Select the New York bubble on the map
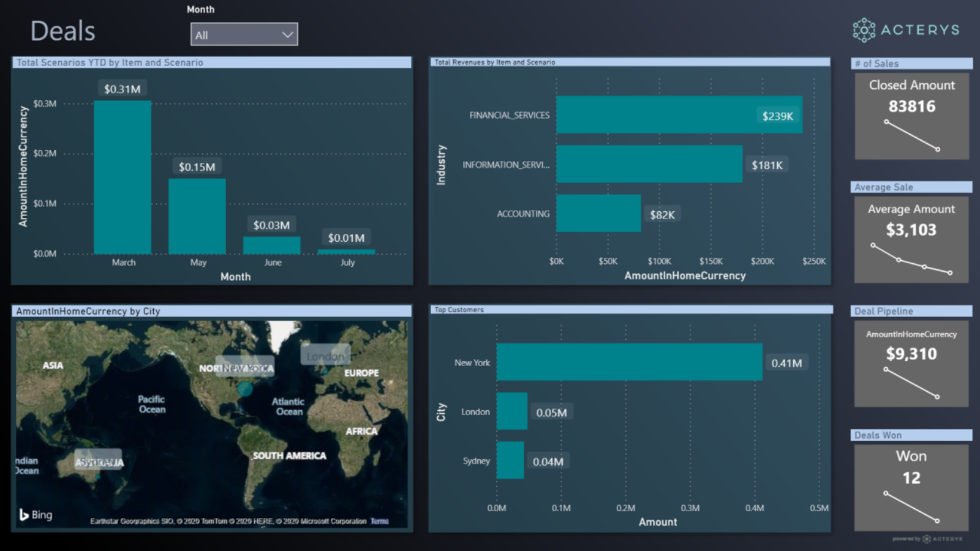The height and width of the screenshot is (551, 980). (x=245, y=389)
